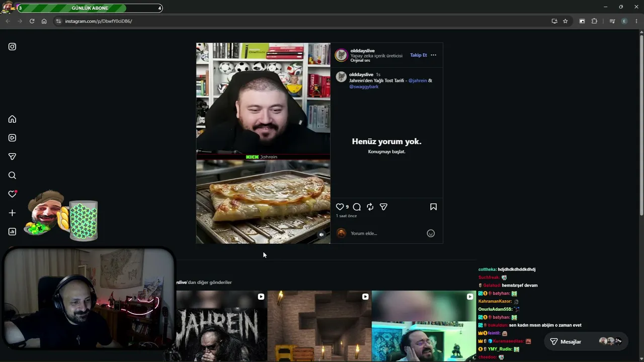Screen dimensions: 644x362
Task: Open notifications heart icon in sidebar
Action: (x=13, y=194)
